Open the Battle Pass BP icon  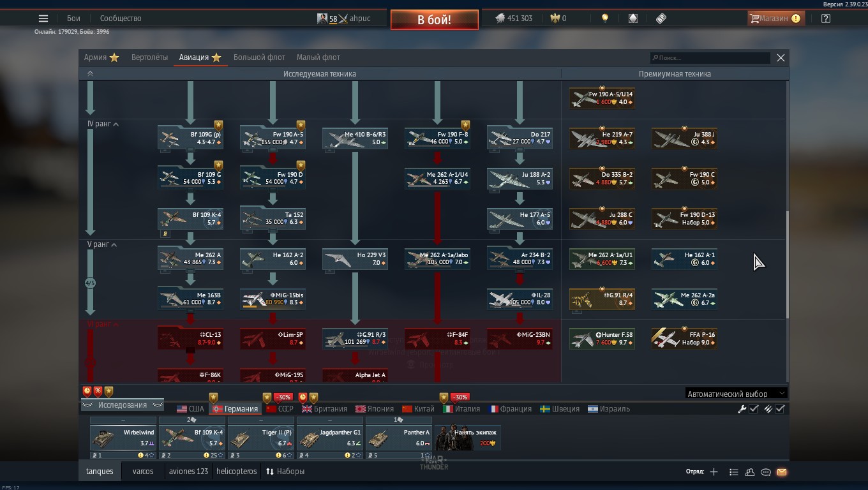coord(661,19)
